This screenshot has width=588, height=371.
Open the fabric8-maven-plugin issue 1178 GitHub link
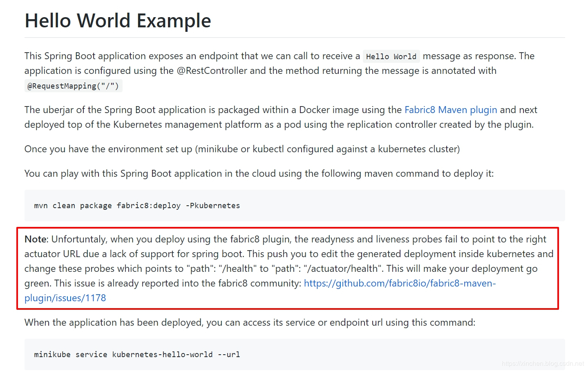tap(399, 283)
